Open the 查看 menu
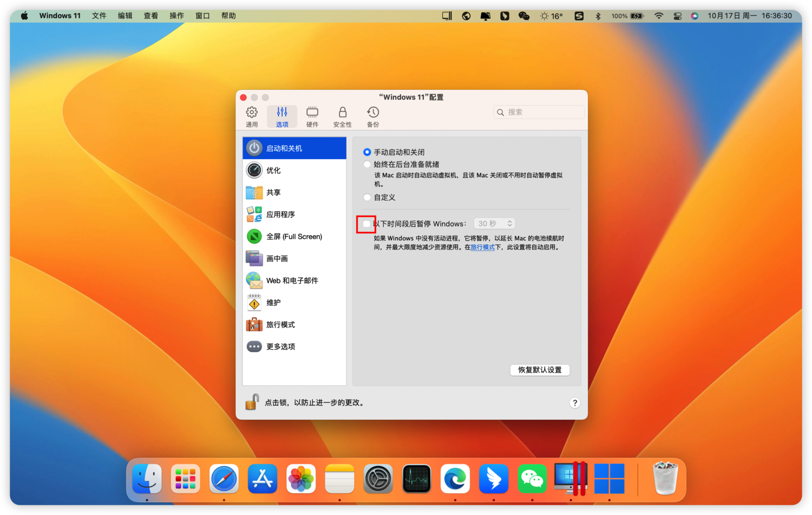 click(x=151, y=16)
